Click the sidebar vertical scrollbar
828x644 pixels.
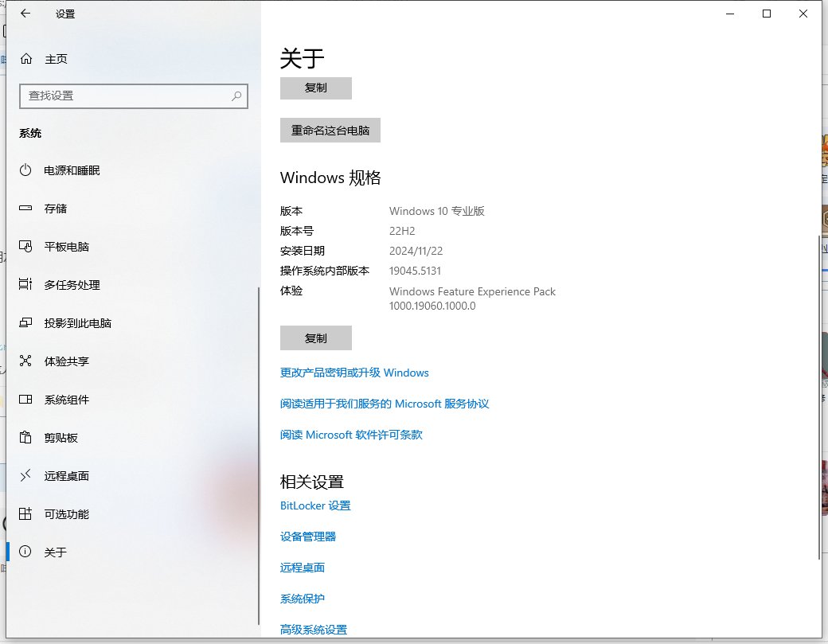click(x=259, y=455)
